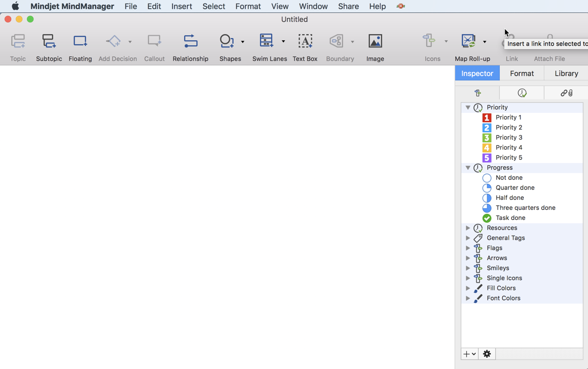Open the Mindjet MindManager app menu
The height and width of the screenshot is (369, 588).
(x=72, y=6)
